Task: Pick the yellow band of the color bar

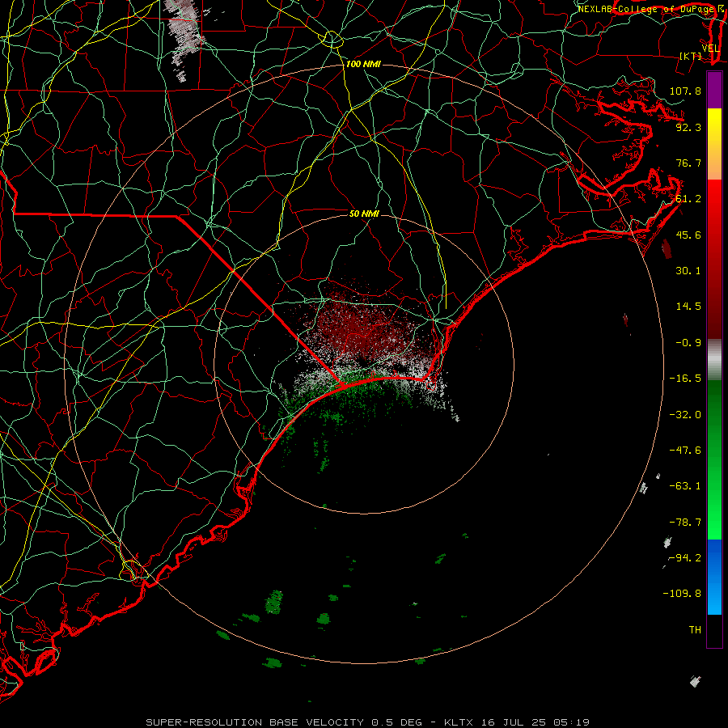Action: [714, 144]
